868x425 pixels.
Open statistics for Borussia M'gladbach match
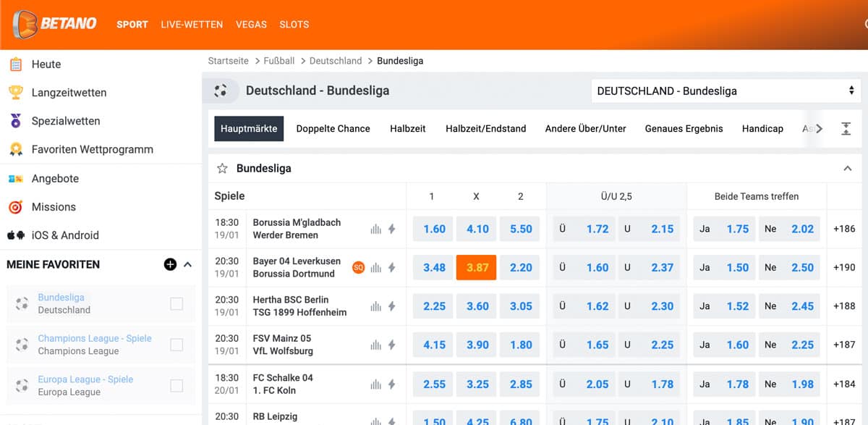pyautogui.click(x=375, y=229)
